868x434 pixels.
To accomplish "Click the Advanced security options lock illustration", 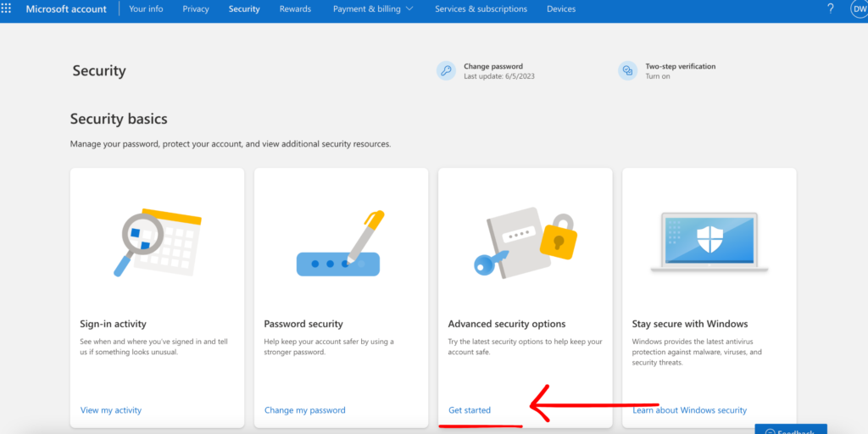I will 525,242.
